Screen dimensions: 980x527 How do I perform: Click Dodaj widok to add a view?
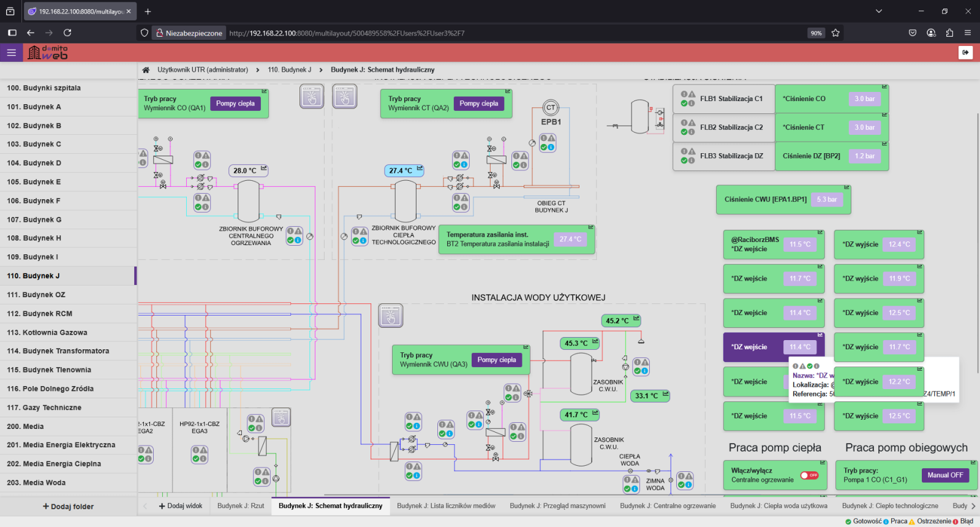coord(181,506)
